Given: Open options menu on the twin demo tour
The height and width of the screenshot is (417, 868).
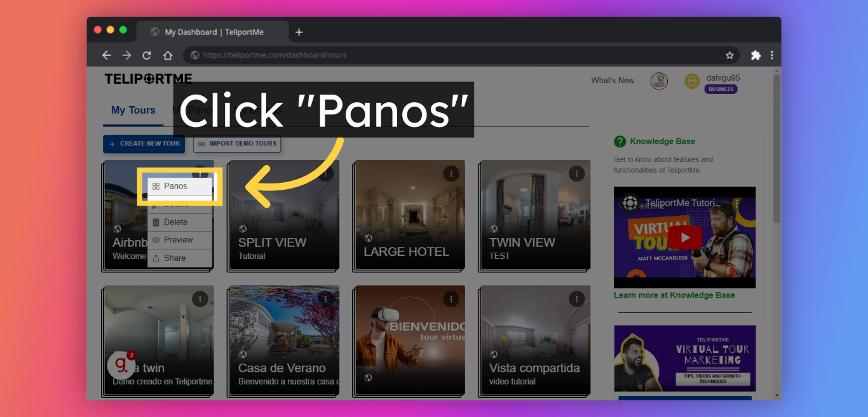Looking at the screenshot, I should pos(200,299).
